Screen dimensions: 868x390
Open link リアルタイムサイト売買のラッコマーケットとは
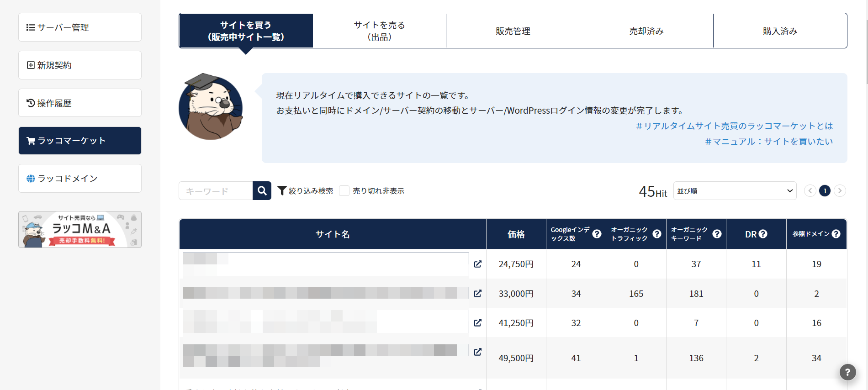coord(734,126)
